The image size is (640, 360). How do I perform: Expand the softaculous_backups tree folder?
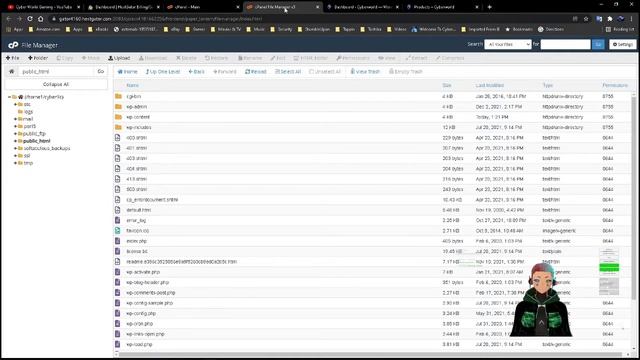[16, 149]
